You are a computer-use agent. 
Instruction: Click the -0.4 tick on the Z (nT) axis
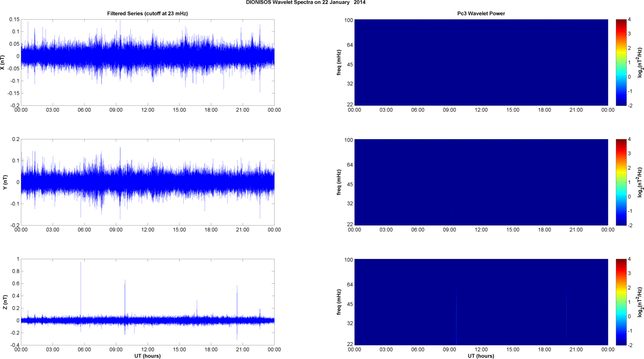click(14, 345)
